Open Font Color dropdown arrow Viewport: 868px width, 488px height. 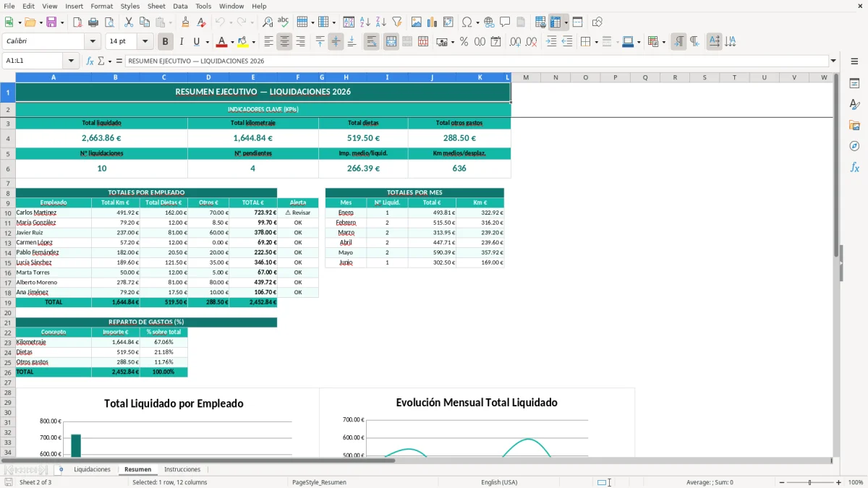(231, 42)
